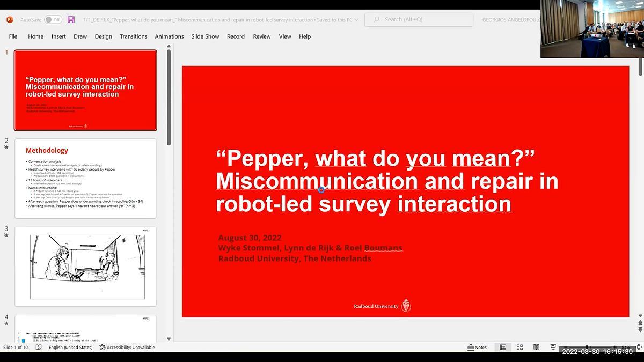Screen dimensions: 644x362
Task: Click the spell check icon in status bar
Action: coord(39,347)
